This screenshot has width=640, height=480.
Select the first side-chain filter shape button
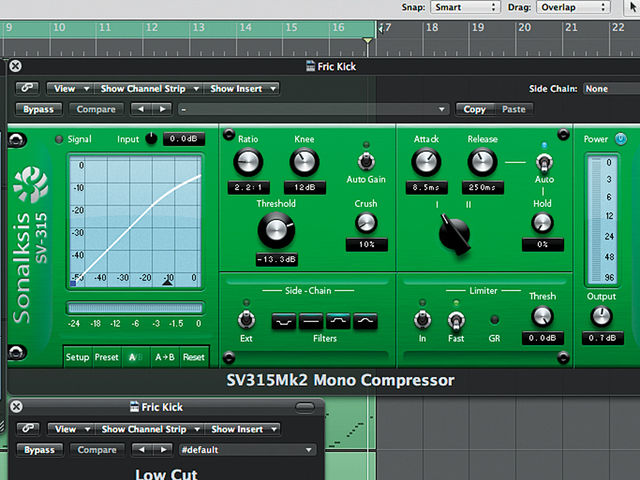click(x=284, y=321)
